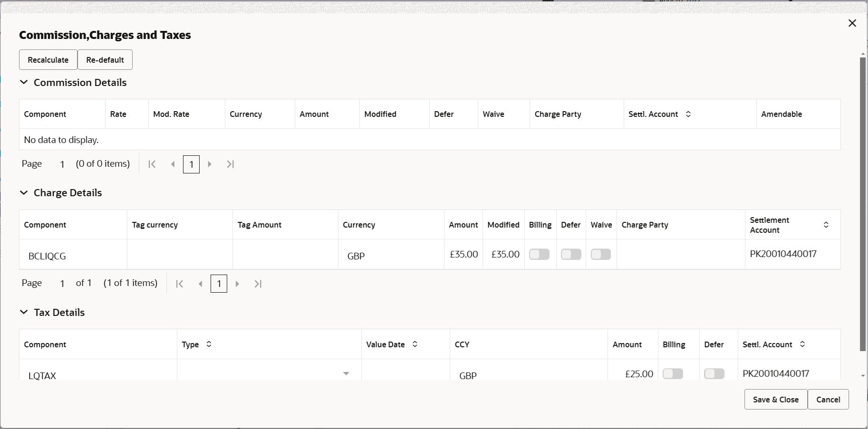Enable the Defer toggle for LQTAX
The image size is (868, 429).
click(x=714, y=373)
